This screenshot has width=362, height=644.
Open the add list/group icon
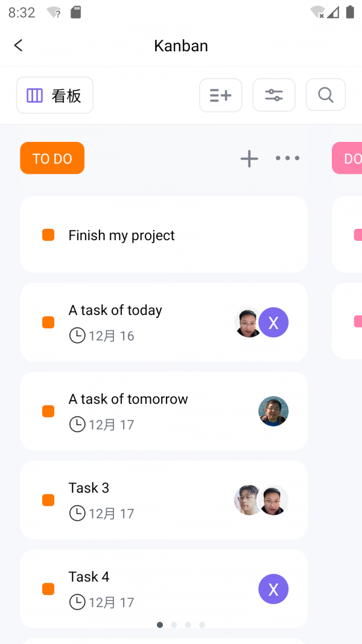pos(221,95)
